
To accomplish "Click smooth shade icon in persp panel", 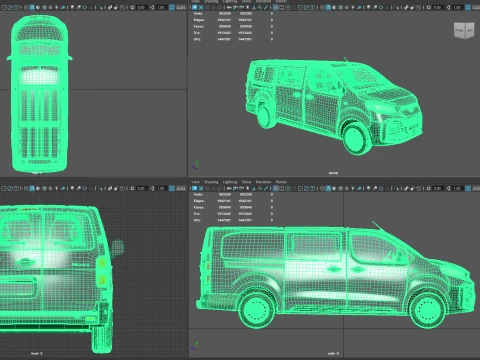I will tap(328, 7).
